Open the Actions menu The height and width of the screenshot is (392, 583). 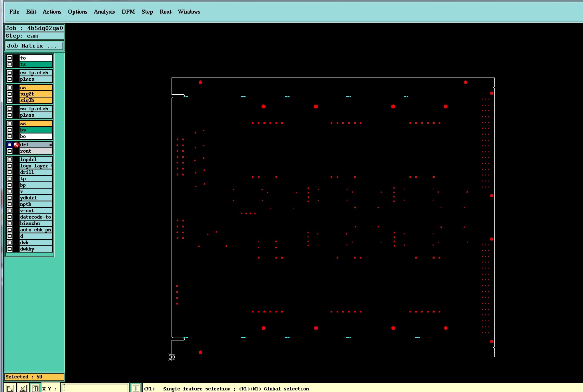tap(52, 12)
